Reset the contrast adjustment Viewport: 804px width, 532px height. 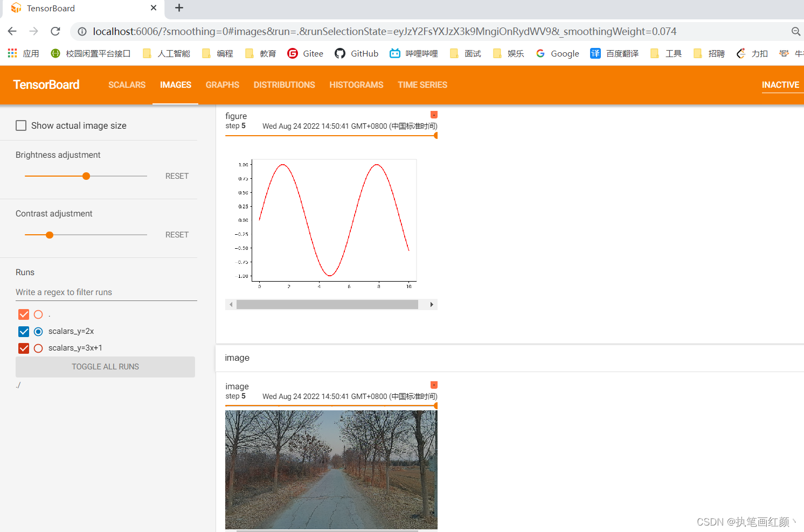177,235
